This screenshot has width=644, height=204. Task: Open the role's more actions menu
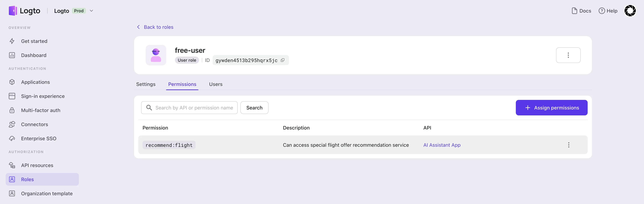click(568, 55)
